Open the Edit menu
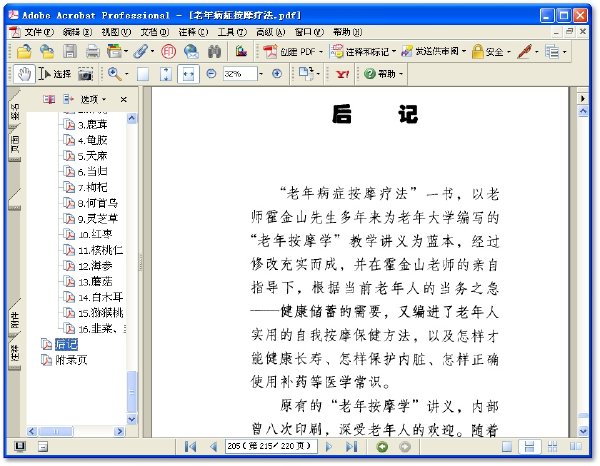 tap(77, 32)
